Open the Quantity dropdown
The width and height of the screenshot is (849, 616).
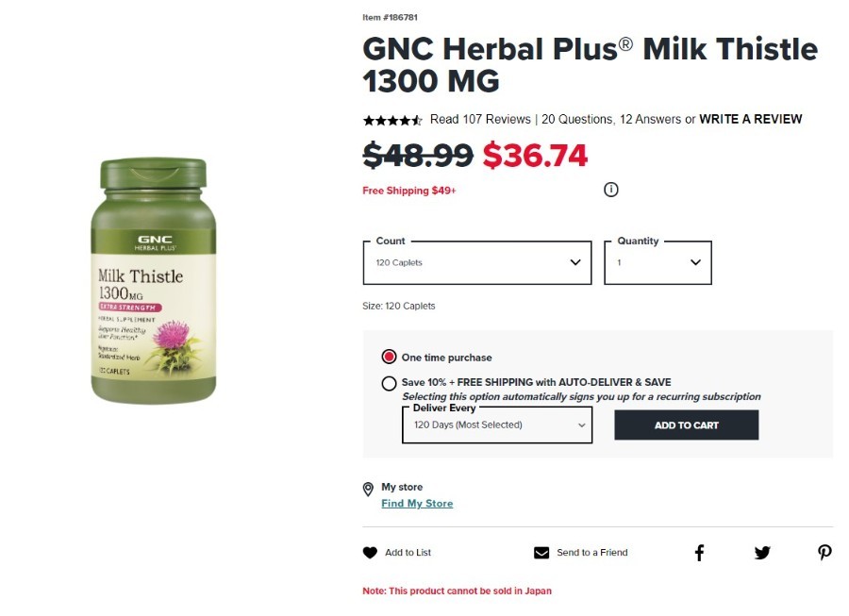[658, 262]
